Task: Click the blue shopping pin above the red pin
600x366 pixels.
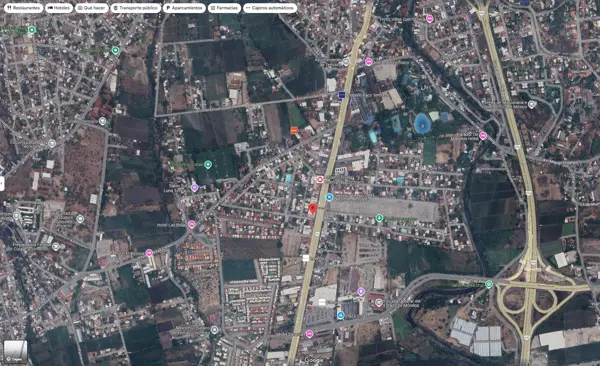Action: (x=329, y=197)
